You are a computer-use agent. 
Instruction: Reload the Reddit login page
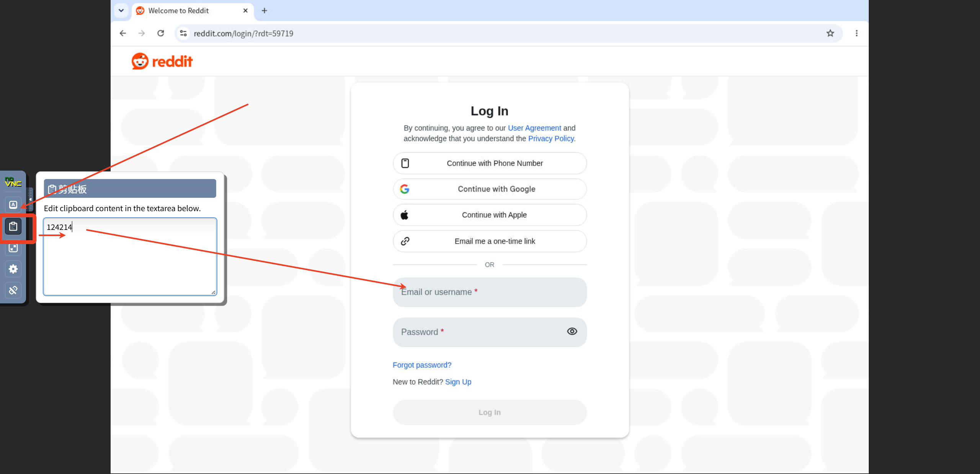click(161, 33)
